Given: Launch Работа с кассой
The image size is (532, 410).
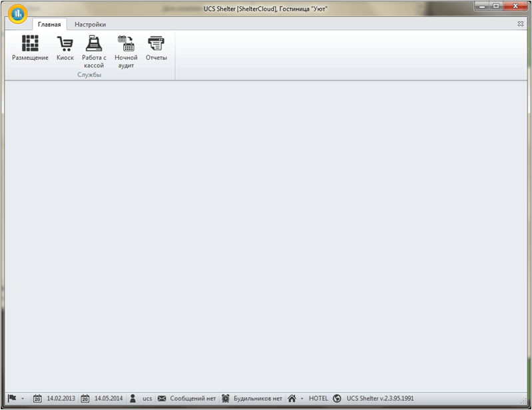Looking at the screenshot, I should [x=94, y=51].
